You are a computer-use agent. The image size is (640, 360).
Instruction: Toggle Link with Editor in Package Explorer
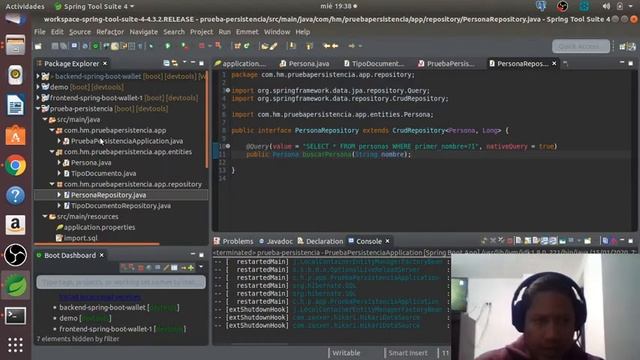click(x=175, y=63)
